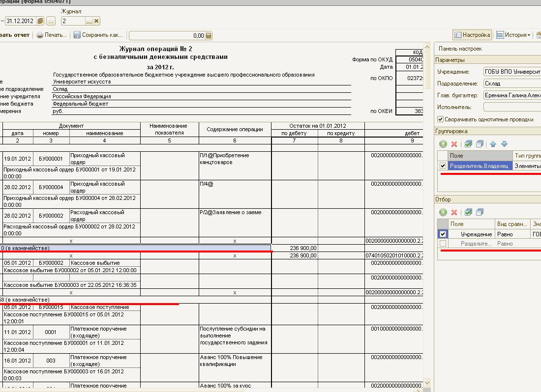
Task: Click the report title Журнал операций № 2
Action: [x=155, y=49]
